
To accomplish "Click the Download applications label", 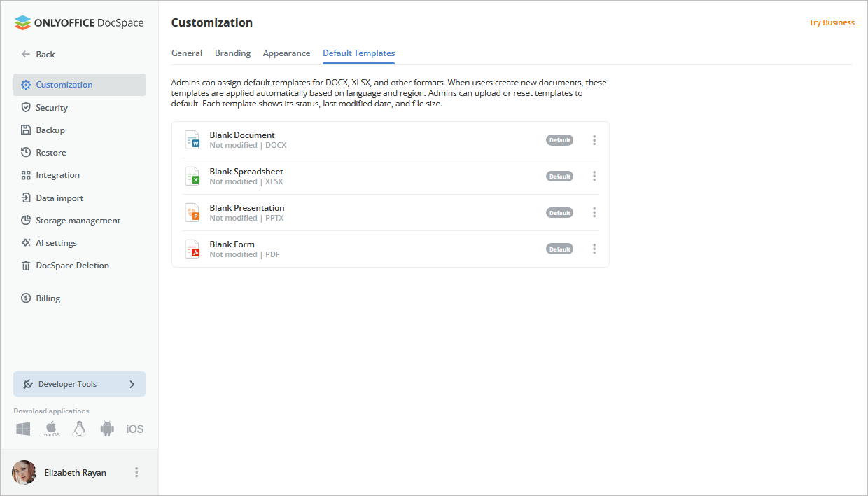I will 51,411.
